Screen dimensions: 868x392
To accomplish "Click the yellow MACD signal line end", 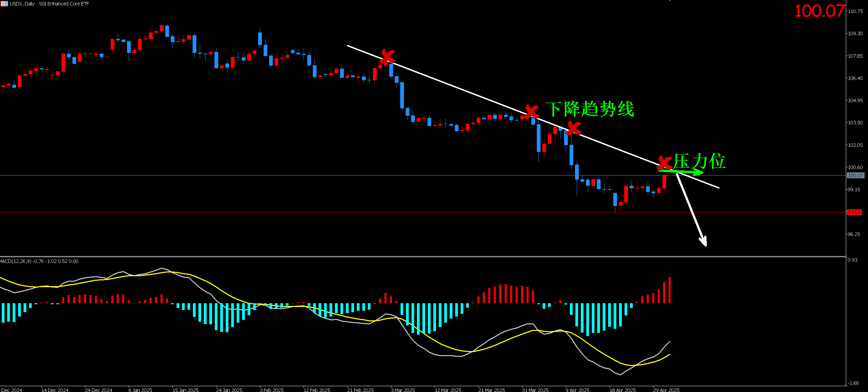I will [669, 354].
